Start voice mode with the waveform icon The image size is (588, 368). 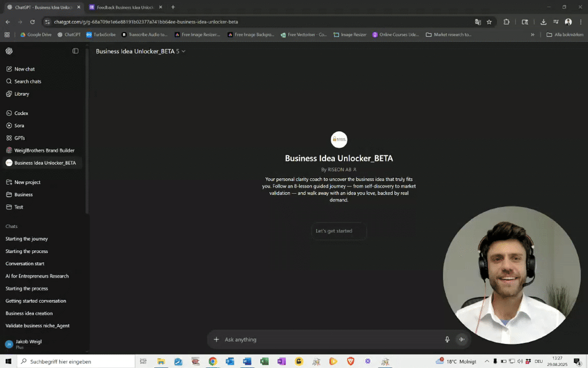[462, 339]
